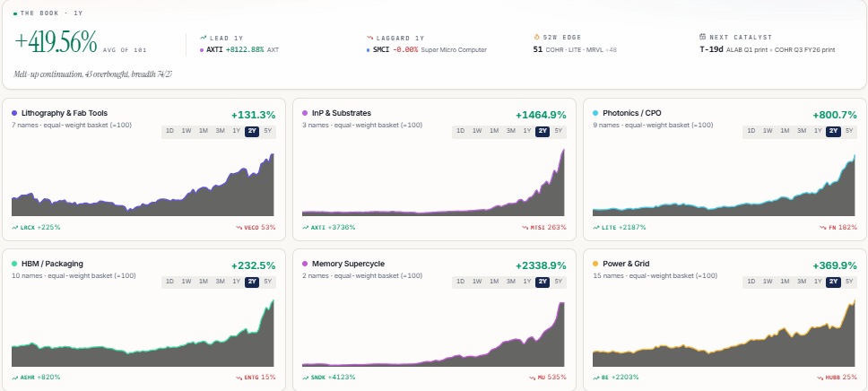Select 1W range on Memory Supercycle card
This screenshot has height=391, width=868.
tap(477, 282)
